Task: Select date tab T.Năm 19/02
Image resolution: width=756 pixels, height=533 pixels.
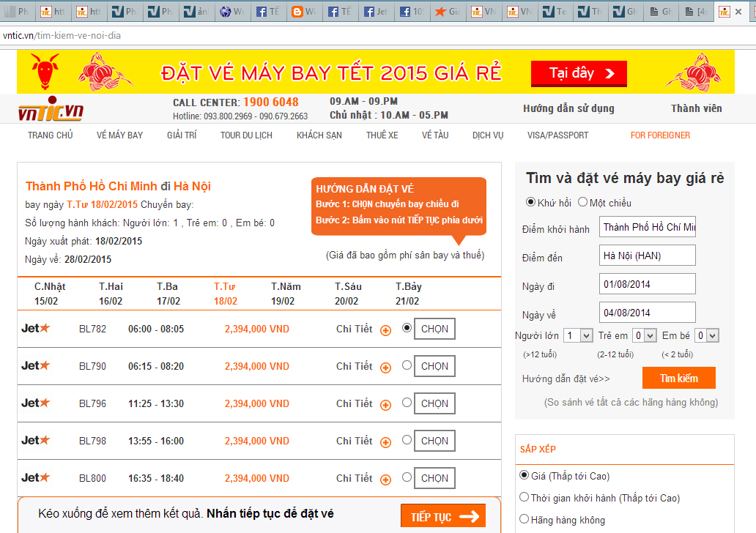Action: coord(286,294)
